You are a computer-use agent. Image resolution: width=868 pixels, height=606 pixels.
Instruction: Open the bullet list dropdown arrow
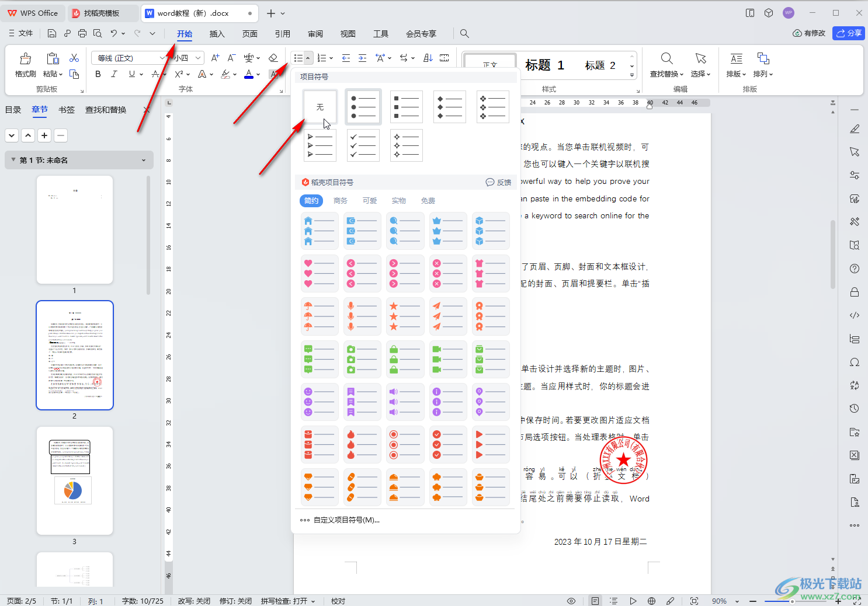pos(308,58)
